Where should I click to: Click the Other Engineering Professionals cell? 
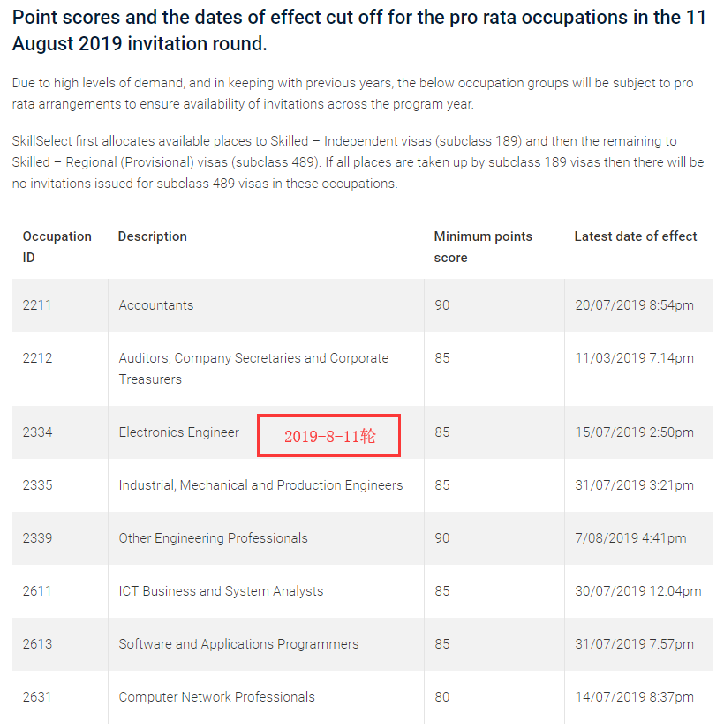pyautogui.click(x=214, y=538)
